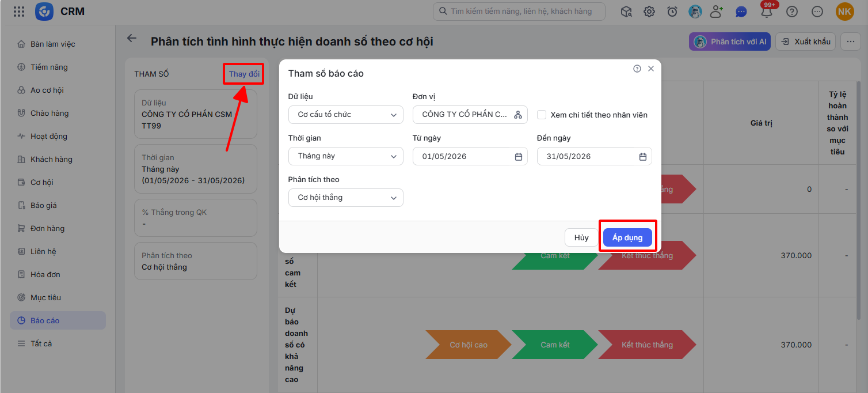Click the add contact icon
This screenshot has height=393, width=868.
[x=717, y=12]
